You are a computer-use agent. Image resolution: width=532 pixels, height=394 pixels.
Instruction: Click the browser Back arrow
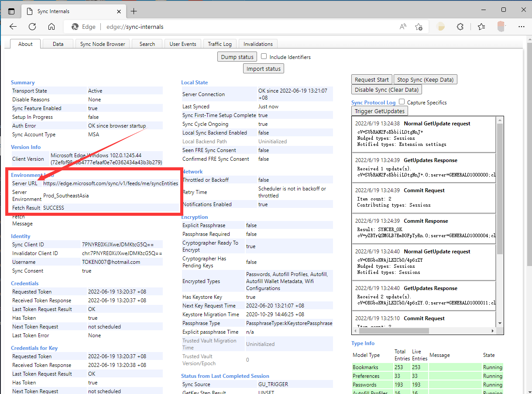point(13,27)
